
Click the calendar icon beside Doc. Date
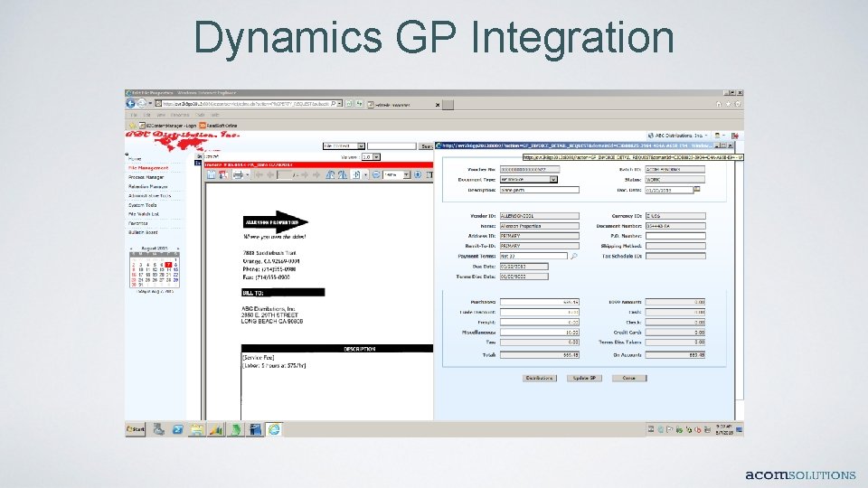click(697, 189)
